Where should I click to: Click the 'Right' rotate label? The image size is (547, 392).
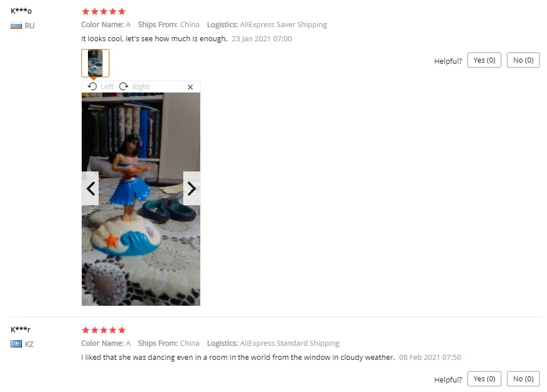click(141, 86)
